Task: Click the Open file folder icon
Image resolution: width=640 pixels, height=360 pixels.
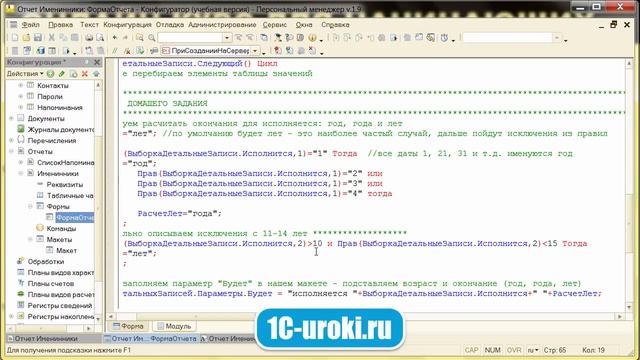Action: pyautogui.click(x=26, y=38)
